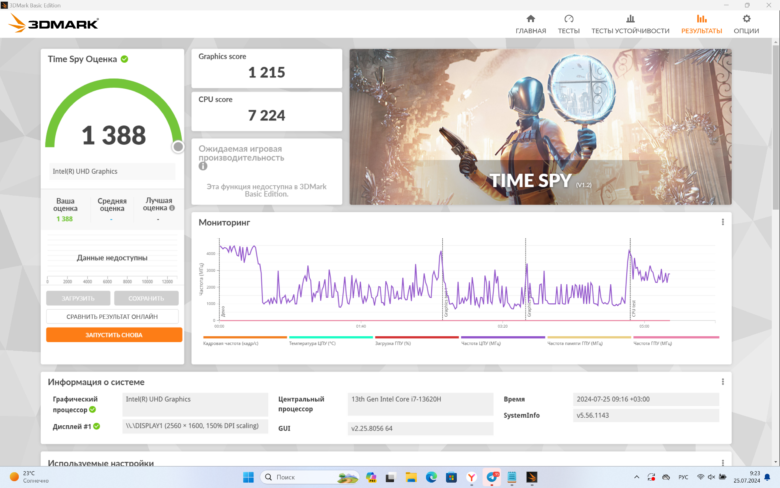
Task: Open the 3DMark taskbar icon
Action: point(532,477)
